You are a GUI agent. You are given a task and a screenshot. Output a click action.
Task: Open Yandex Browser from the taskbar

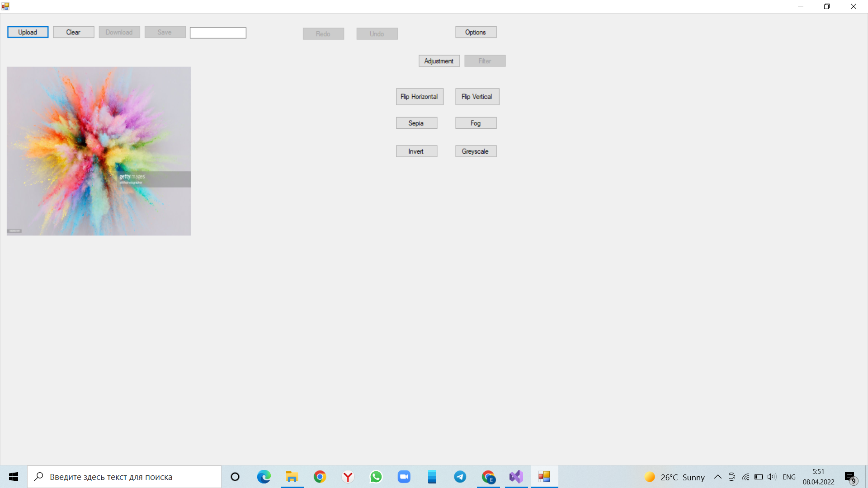click(348, 477)
